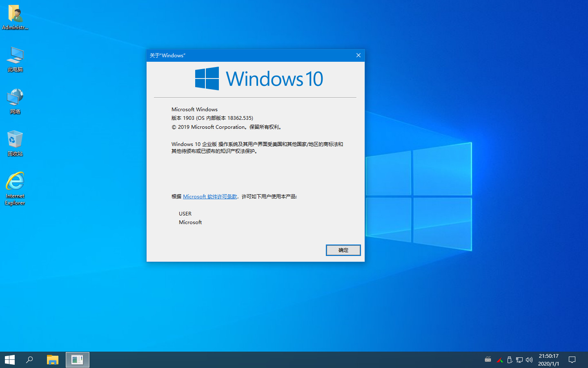Open the network status tray icon
This screenshot has height=368, width=588.
519,360
